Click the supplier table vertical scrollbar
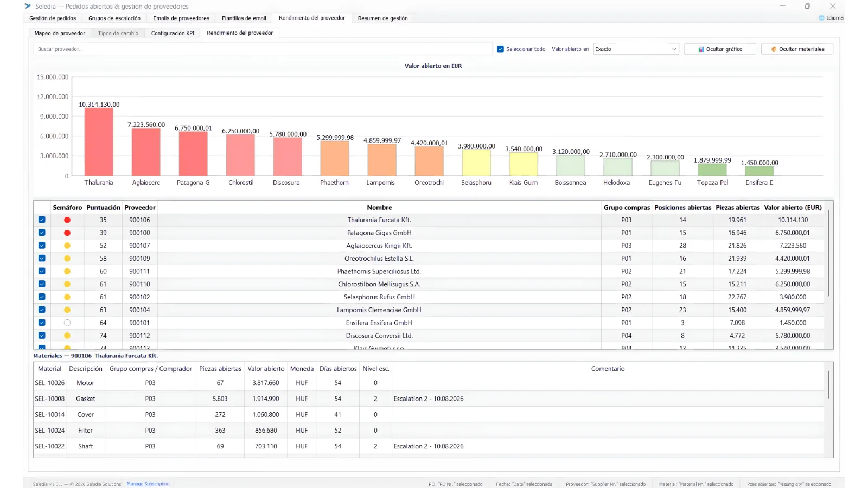Screen dimensions: 868x488 (x=828, y=253)
